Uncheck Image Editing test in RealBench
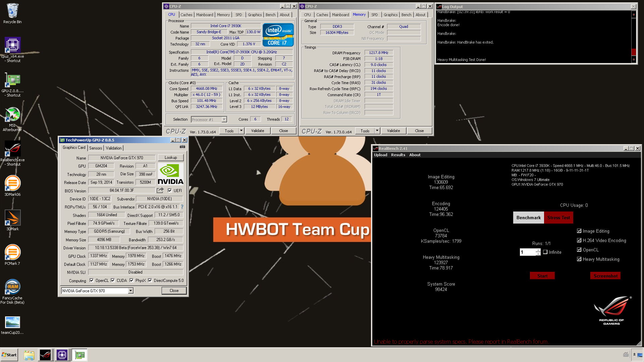Viewport: 644px width, 362px height. pyautogui.click(x=579, y=231)
